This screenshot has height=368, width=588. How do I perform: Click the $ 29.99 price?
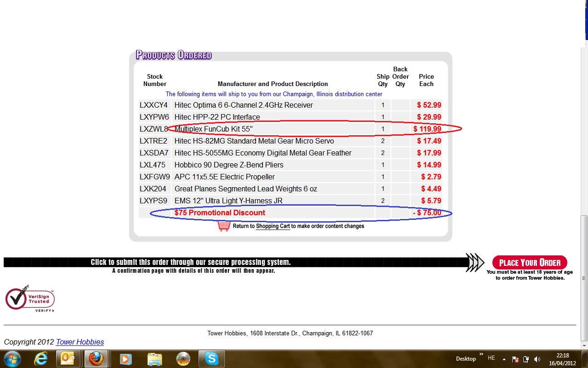(x=429, y=117)
